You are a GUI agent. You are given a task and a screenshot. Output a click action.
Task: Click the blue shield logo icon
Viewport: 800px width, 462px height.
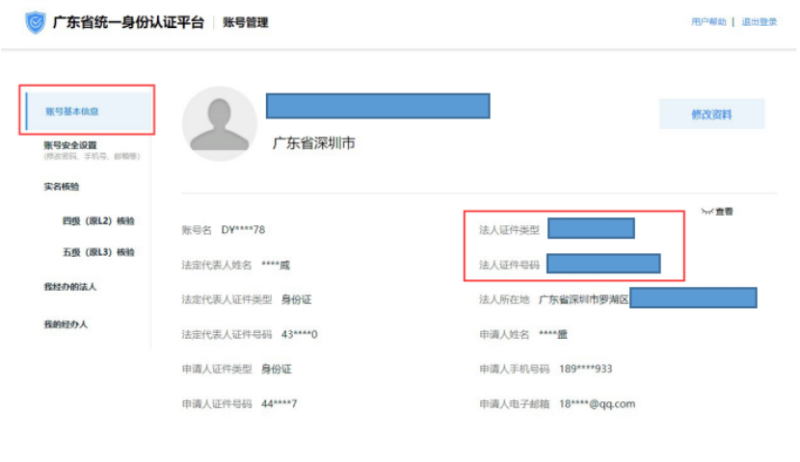[36, 22]
